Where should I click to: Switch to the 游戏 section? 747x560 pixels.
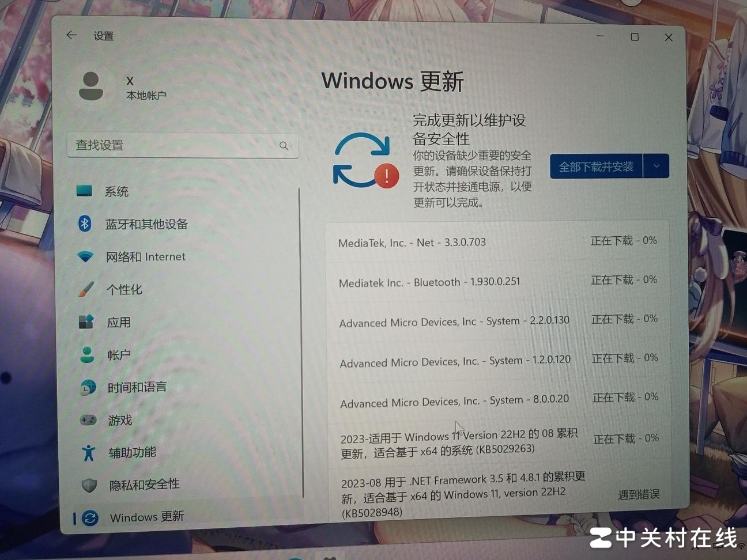[x=87, y=420]
